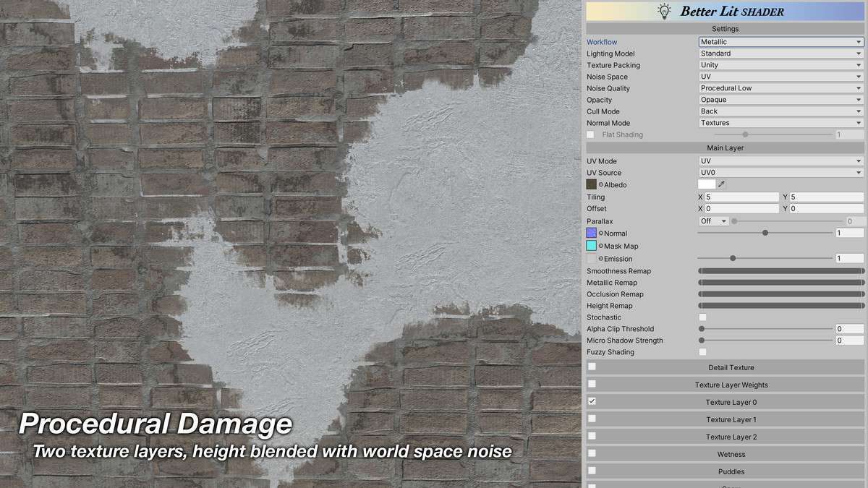868x488 pixels.
Task: Open the Lighting Model dropdown
Action: click(781, 53)
